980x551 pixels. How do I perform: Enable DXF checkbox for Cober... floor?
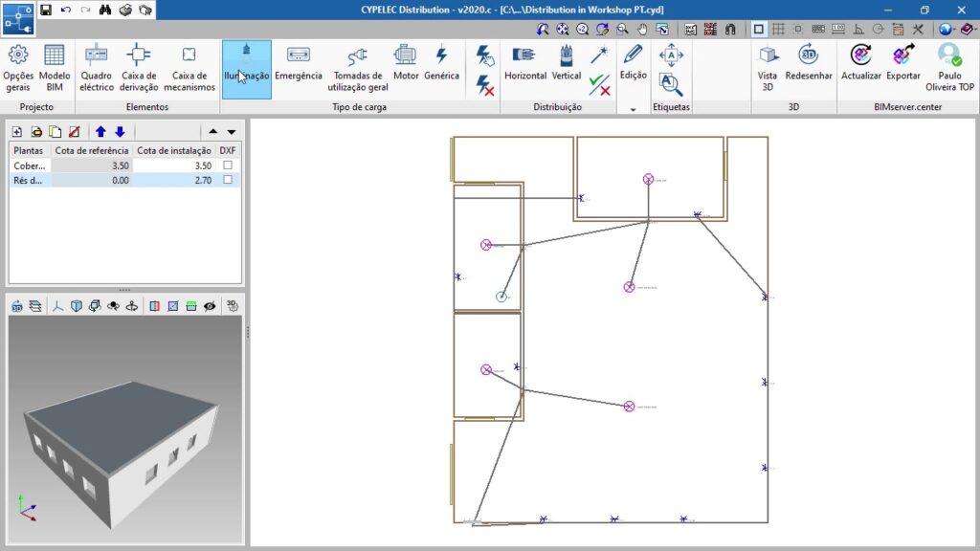pyautogui.click(x=227, y=165)
